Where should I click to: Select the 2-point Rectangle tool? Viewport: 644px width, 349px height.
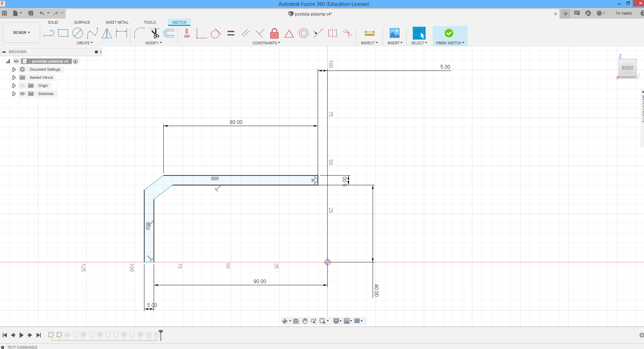click(63, 33)
